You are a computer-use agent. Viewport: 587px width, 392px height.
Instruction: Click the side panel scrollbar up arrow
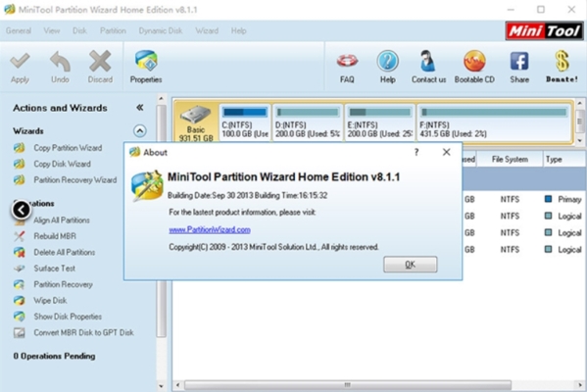[x=161, y=99]
